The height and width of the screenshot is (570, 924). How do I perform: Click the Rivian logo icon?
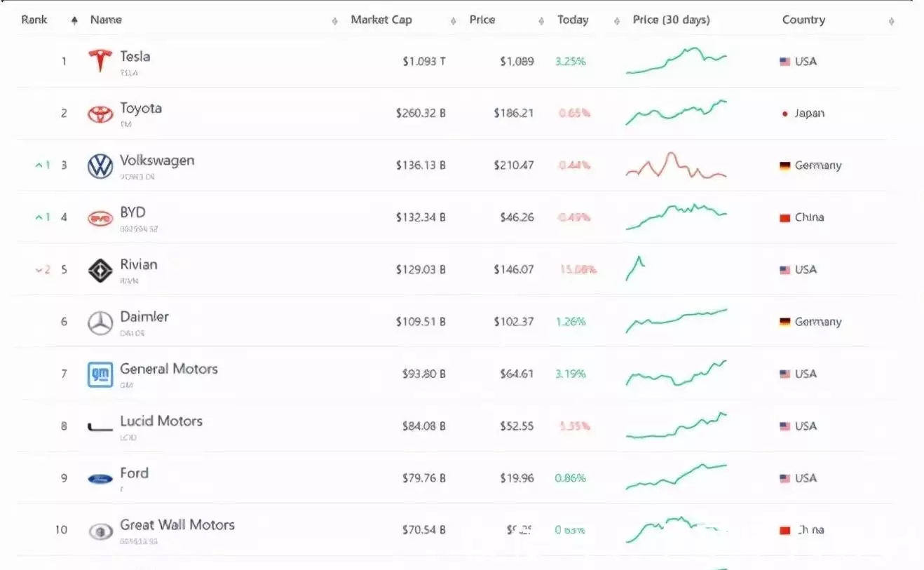click(100, 271)
